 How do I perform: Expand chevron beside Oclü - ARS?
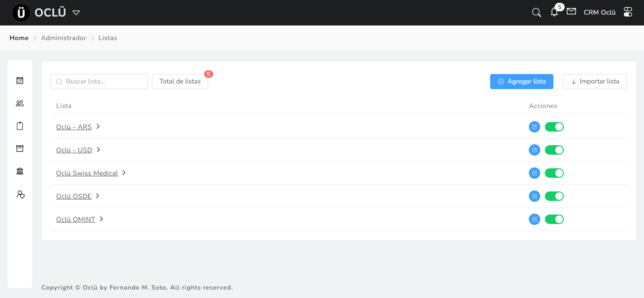98,126
